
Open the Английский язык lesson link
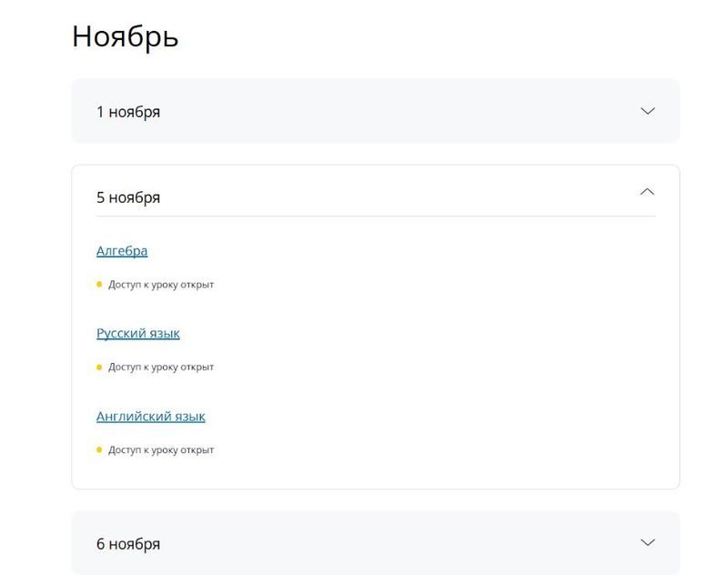[151, 417]
